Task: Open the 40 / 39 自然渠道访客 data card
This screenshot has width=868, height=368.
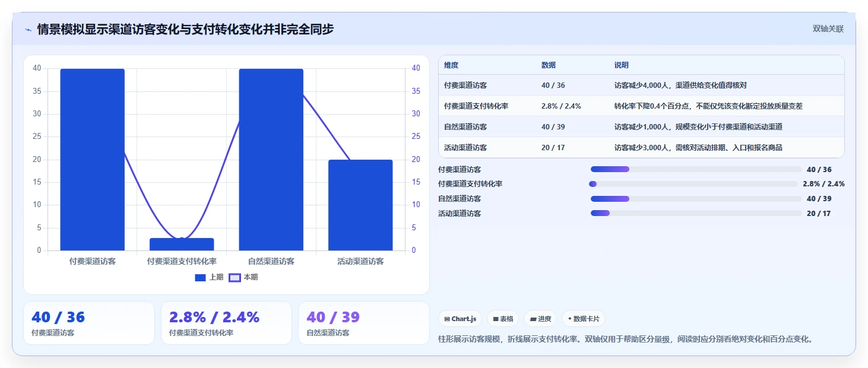Action: (x=363, y=323)
